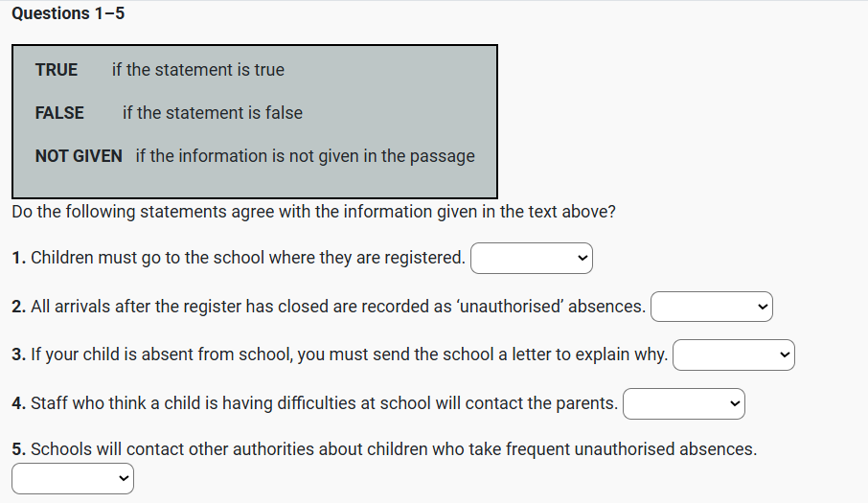Click the bold TRUE label in legend

pyautogui.click(x=57, y=70)
